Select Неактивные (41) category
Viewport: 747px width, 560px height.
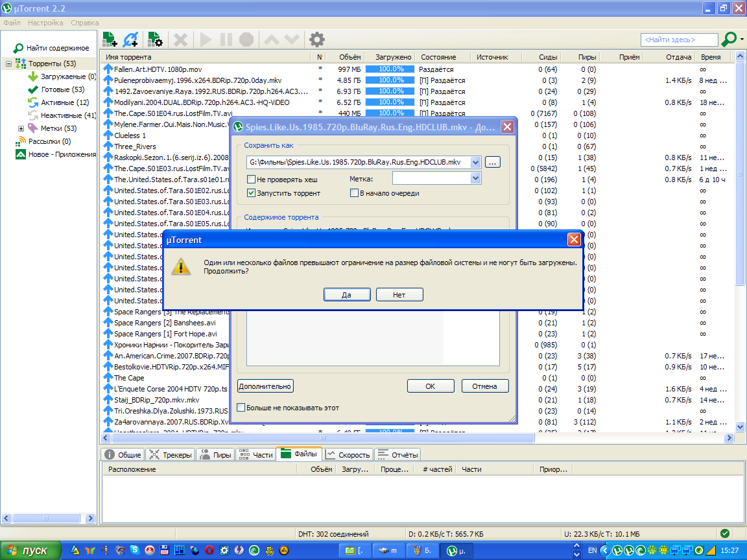tap(62, 115)
